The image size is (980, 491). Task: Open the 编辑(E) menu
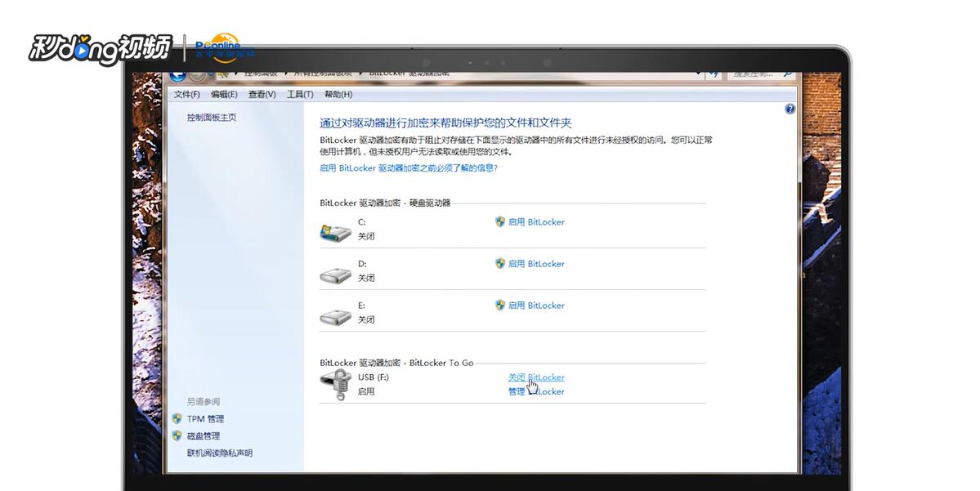[x=224, y=94]
